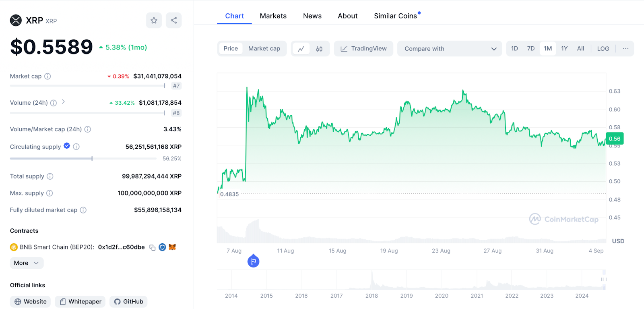Click BNB Smart Chain logo icon
Image resolution: width=644 pixels, height=309 pixels.
point(14,247)
